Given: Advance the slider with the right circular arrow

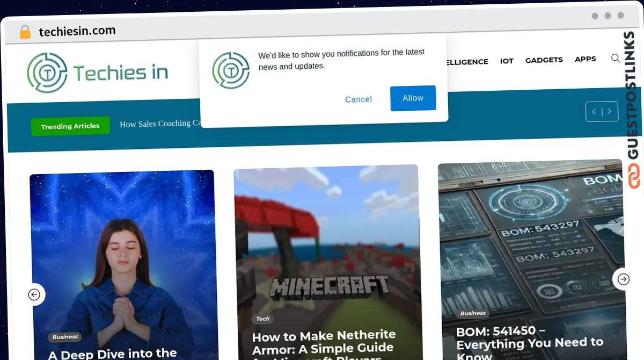Looking at the screenshot, I should pyautogui.click(x=623, y=279).
